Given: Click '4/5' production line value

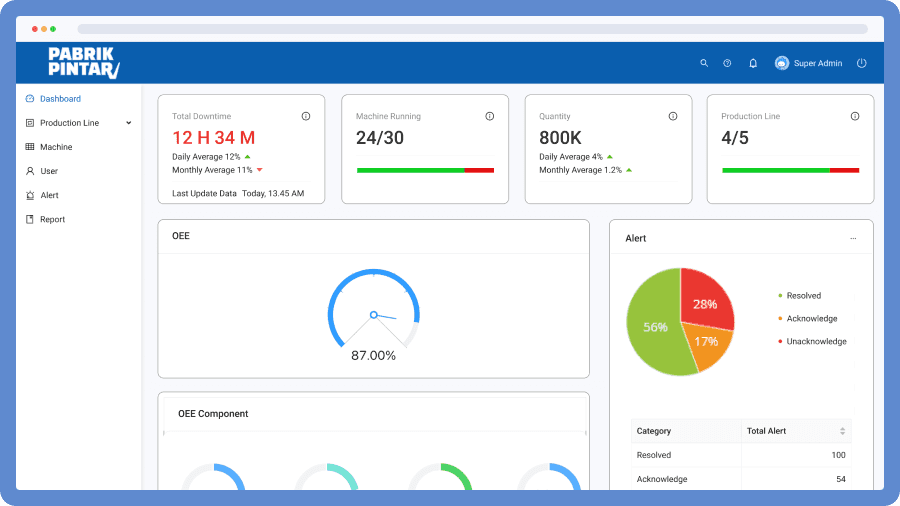Looking at the screenshot, I should tap(735, 138).
